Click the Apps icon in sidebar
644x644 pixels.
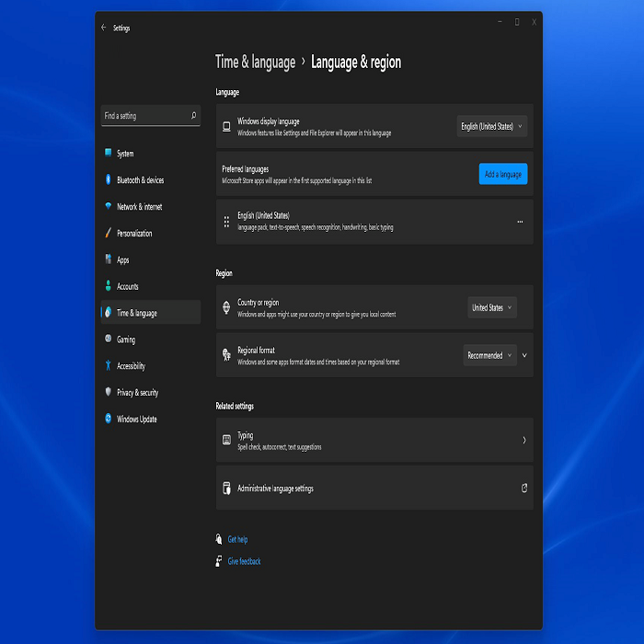coord(108,259)
